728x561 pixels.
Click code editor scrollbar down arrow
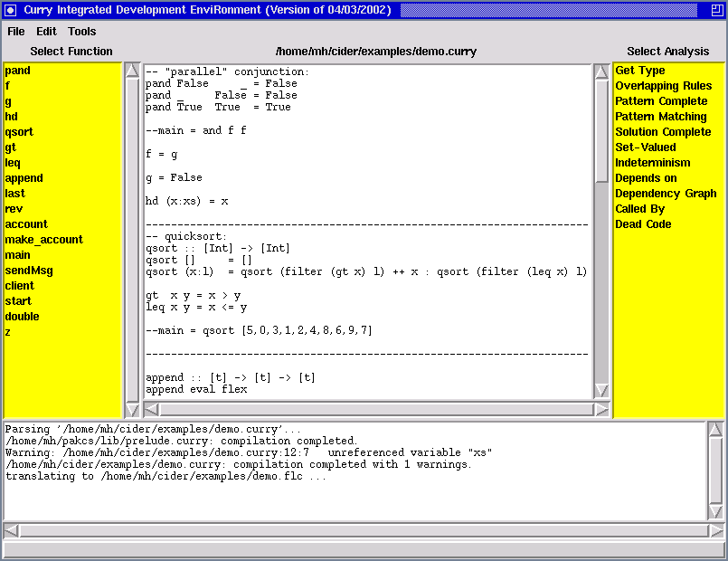click(601, 391)
